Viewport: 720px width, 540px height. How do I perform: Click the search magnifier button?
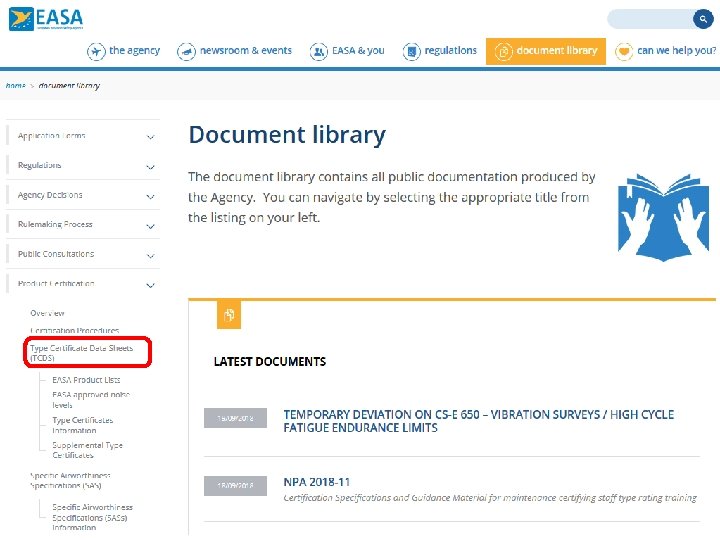[703, 19]
